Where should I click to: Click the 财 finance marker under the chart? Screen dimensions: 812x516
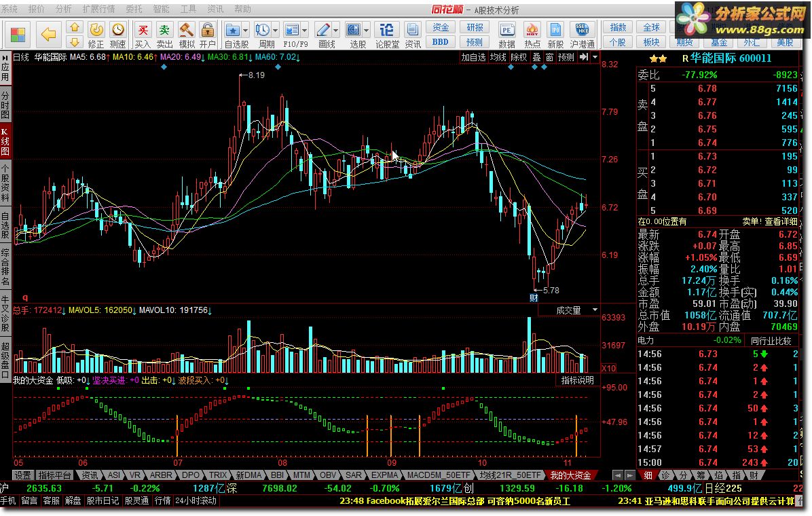pyautogui.click(x=534, y=298)
